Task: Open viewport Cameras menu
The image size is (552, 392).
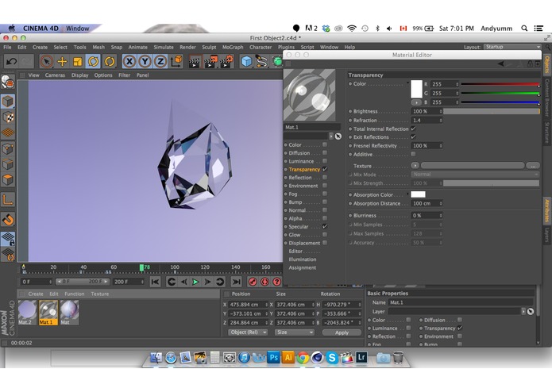Action: 55,75
